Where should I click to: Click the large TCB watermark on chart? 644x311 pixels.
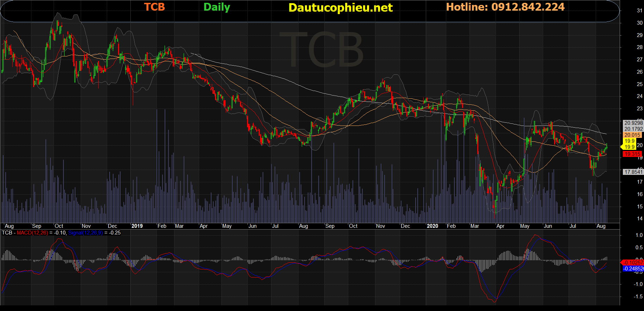pos(321,50)
